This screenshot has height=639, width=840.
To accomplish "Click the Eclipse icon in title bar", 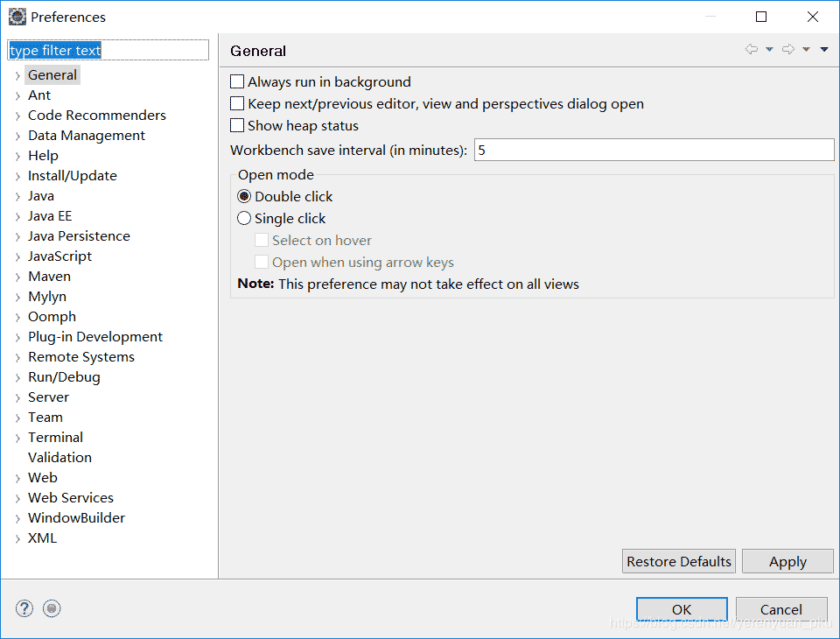I will 17,17.
